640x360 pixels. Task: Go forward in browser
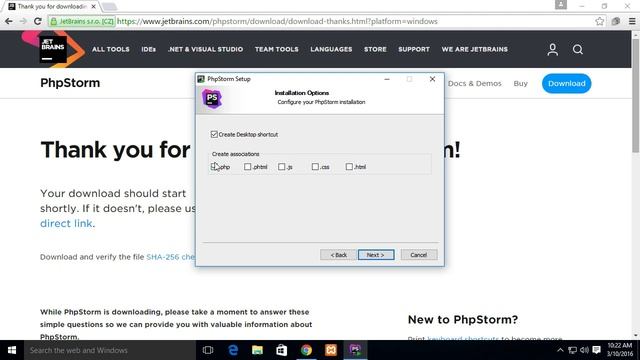click(x=23, y=21)
